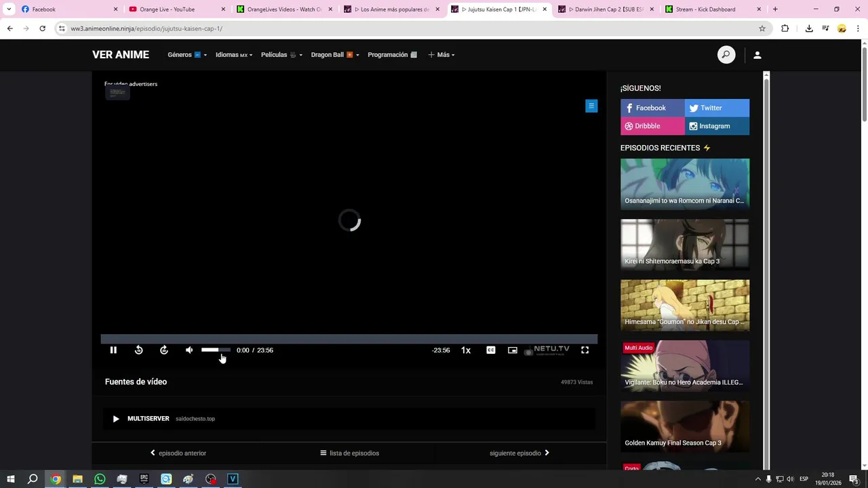
Task: Show hidden system tray icons
Action: [x=758, y=479]
